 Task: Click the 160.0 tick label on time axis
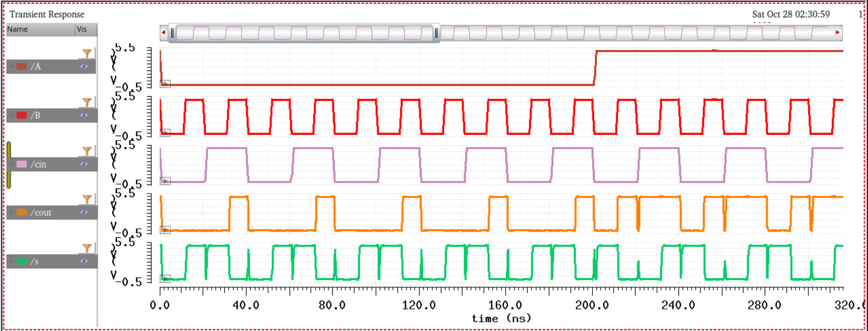(x=505, y=305)
